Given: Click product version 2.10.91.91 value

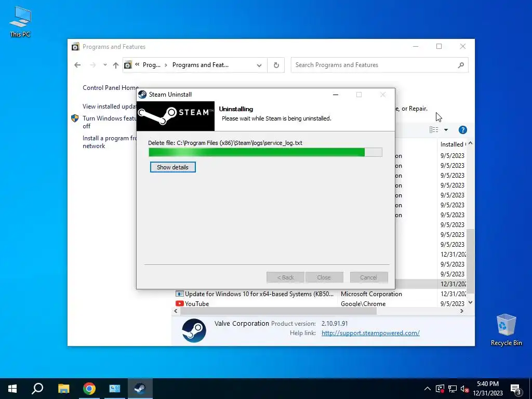Looking at the screenshot, I should (x=335, y=323).
